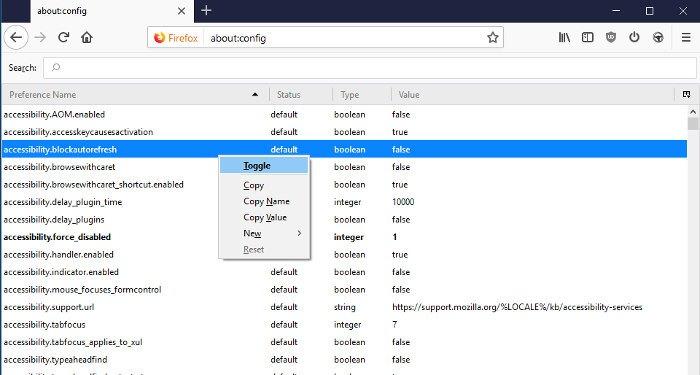Select accessibility.tabfocus preference
This screenshot has height=375, width=700.
click(344, 325)
